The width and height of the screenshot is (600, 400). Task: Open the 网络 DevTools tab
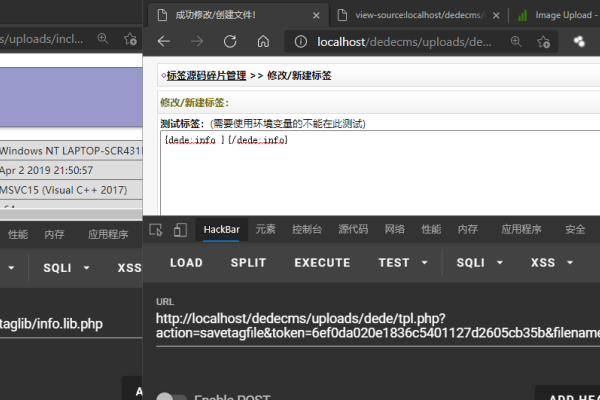395,229
